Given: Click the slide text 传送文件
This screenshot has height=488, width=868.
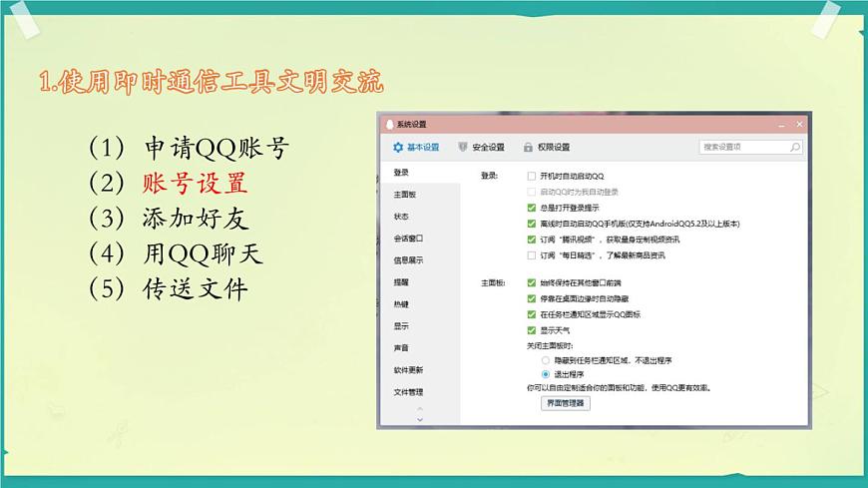Looking at the screenshot, I should [x=195, y=289].
